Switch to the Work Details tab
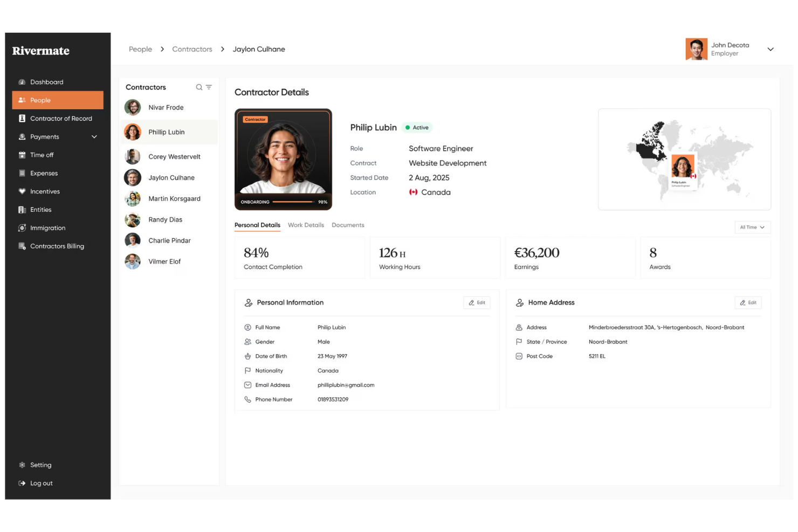 tap(306, 225)
